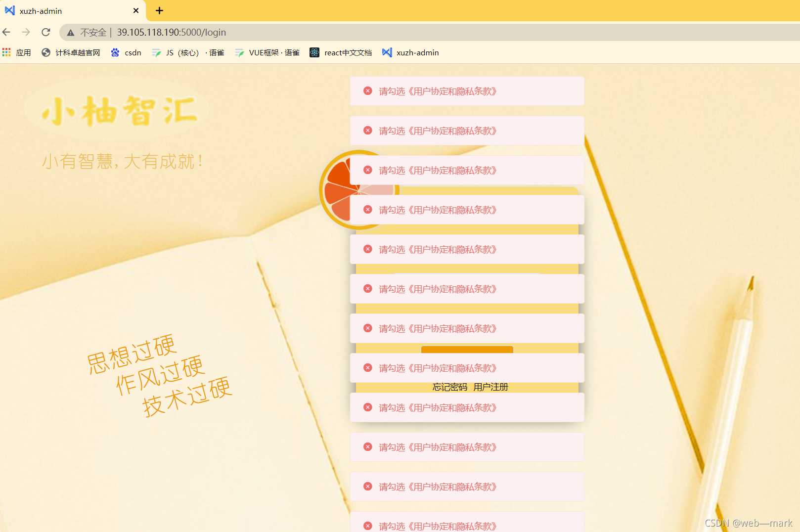Image resolution: width=800 pixels, height=532 pixels.
Task: Select the xuzh-admin browser tab
Action: pyautogui.click(x=72, y=11)
